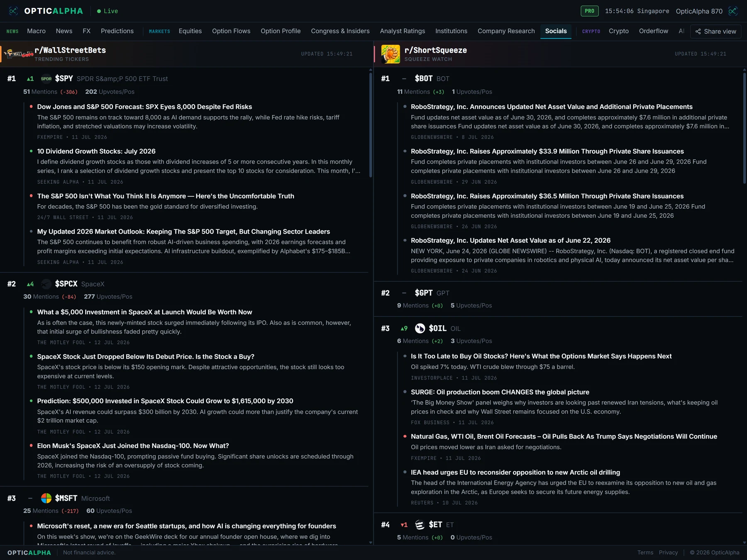This screenshot has width=747, height=560.
Task: Open 'Elon Musk's SpaceX Just Joined the Nasdaq-100'
Action: (x=133, y=446)
